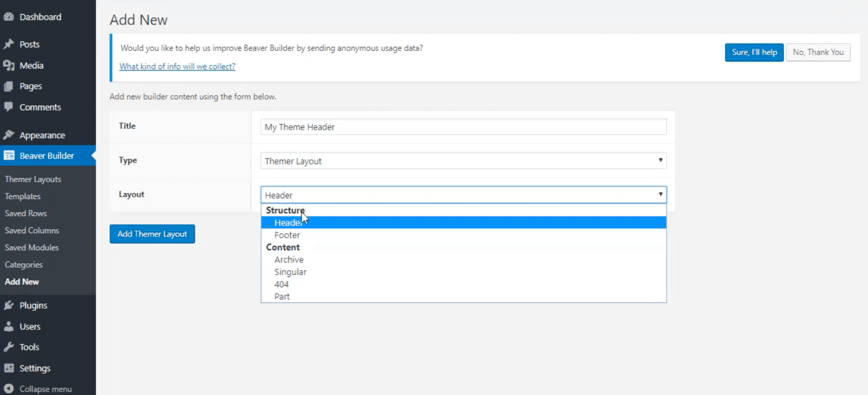This screenshot has height=395, width=868.
Task: Click the Comments speech bubble icon
Action: 9,107
